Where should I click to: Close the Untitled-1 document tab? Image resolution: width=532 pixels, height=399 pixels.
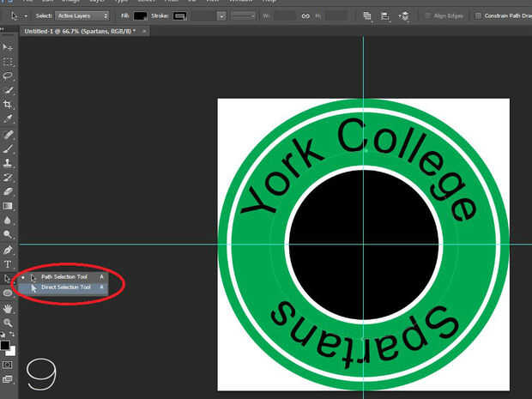click(x=144, y=31)
